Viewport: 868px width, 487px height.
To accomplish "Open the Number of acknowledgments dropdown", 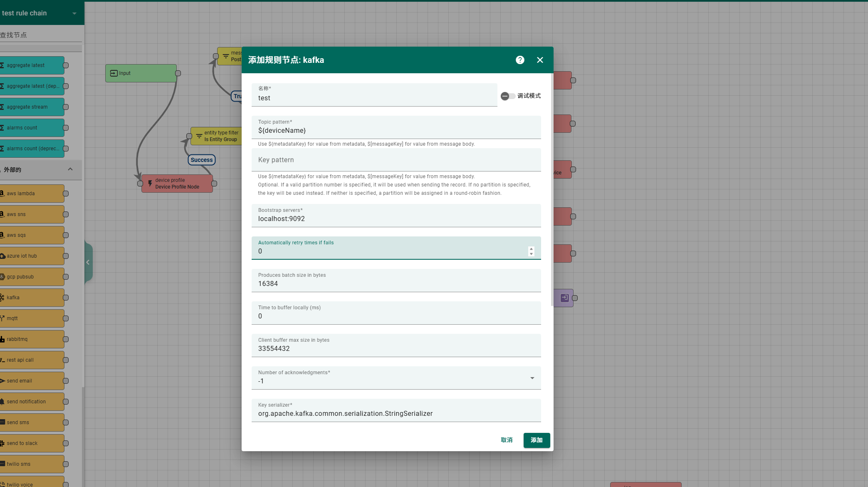I will tap(532, 378).
